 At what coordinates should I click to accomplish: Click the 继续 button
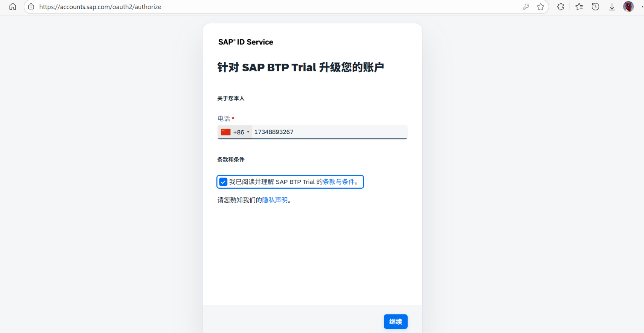pyautogui.click(x=396, y=322)
